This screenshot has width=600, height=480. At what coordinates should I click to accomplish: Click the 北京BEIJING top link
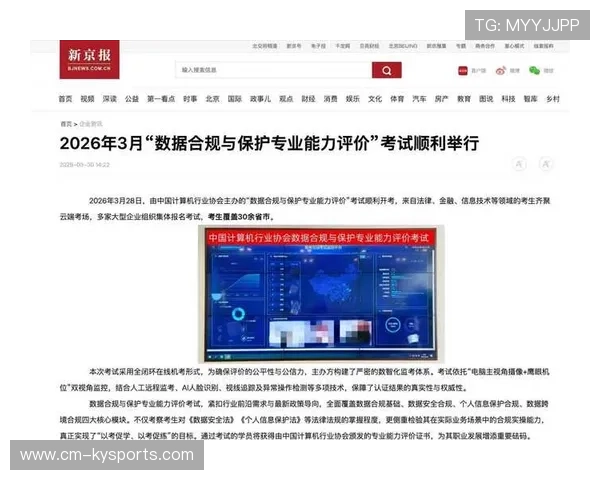pyautogui.click(x=403, y=46)
